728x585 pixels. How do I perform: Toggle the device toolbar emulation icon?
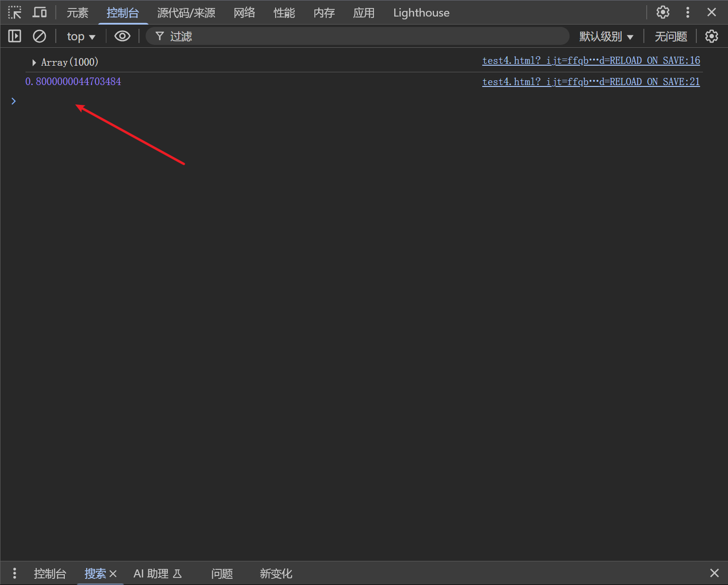[39, 12]
